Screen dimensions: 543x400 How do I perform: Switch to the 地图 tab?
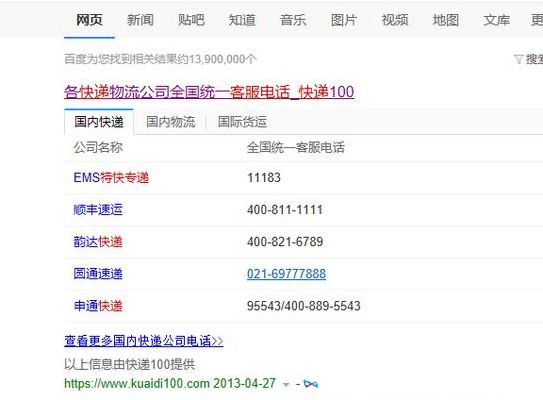click(446, 20)
